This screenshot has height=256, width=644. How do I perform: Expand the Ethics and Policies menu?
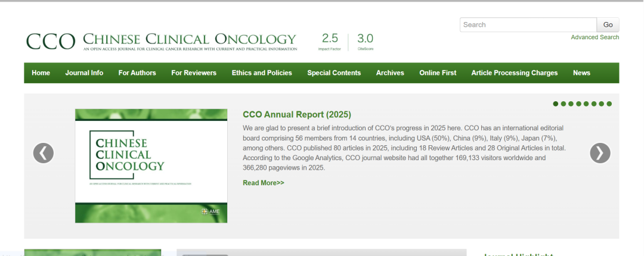point(262,73)
